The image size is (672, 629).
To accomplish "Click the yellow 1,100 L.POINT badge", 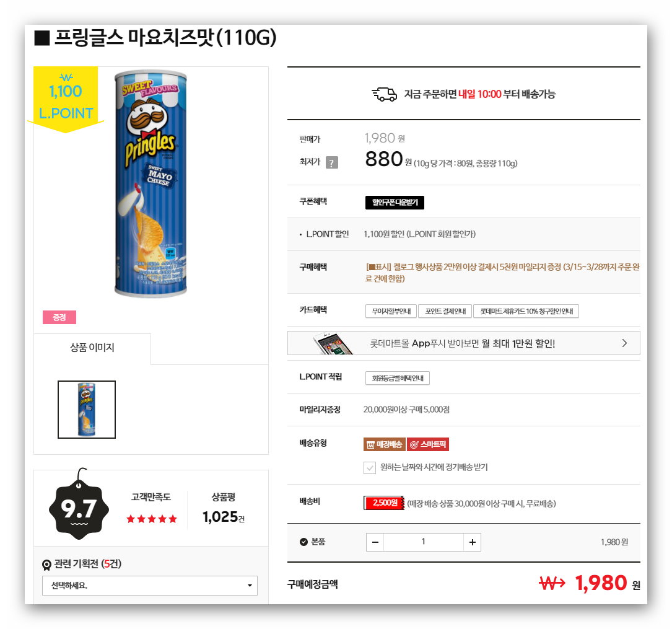I will click(66, 100).
